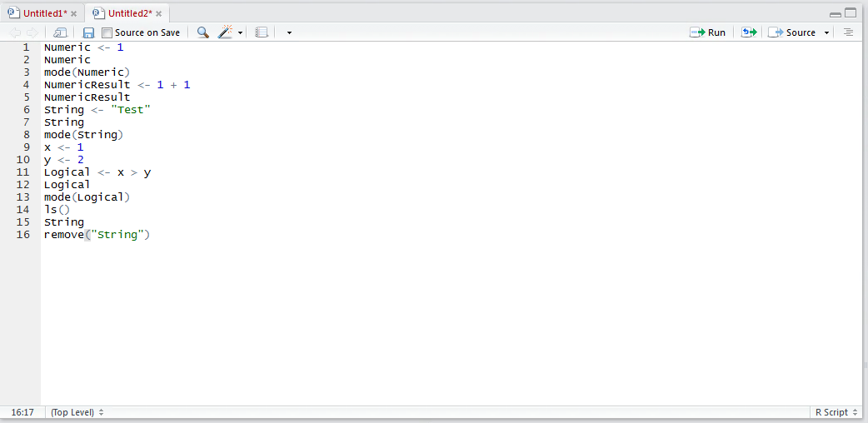Open the dropdown arrow after the notebook icon
Image resolution: width=868 pixels, height=423 pixels.
[x=289, y=33]
